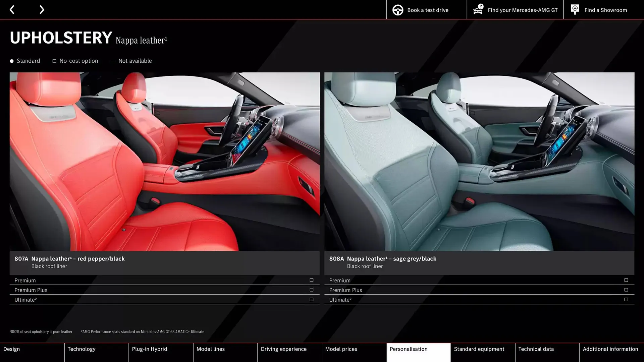Tick Ultimate box for sage grey/black
The image size is (644, 362).
[x=626, y=300]
